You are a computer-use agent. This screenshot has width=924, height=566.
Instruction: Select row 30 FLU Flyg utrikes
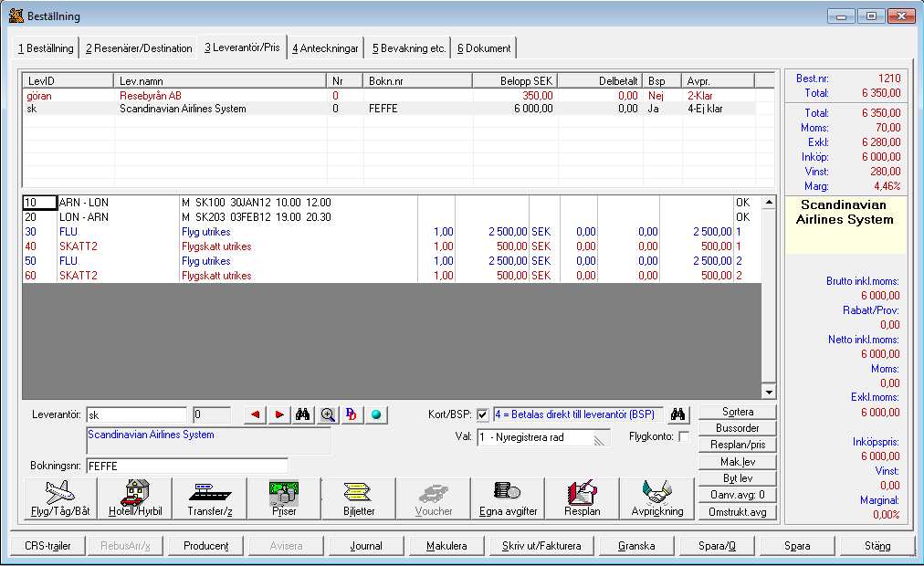point(392,232)
